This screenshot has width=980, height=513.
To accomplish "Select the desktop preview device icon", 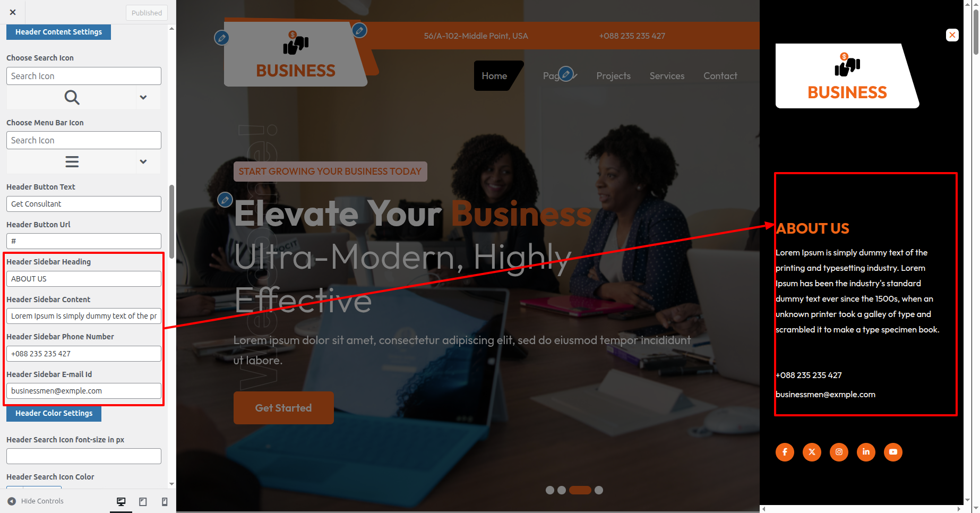I will coord(121,501).
